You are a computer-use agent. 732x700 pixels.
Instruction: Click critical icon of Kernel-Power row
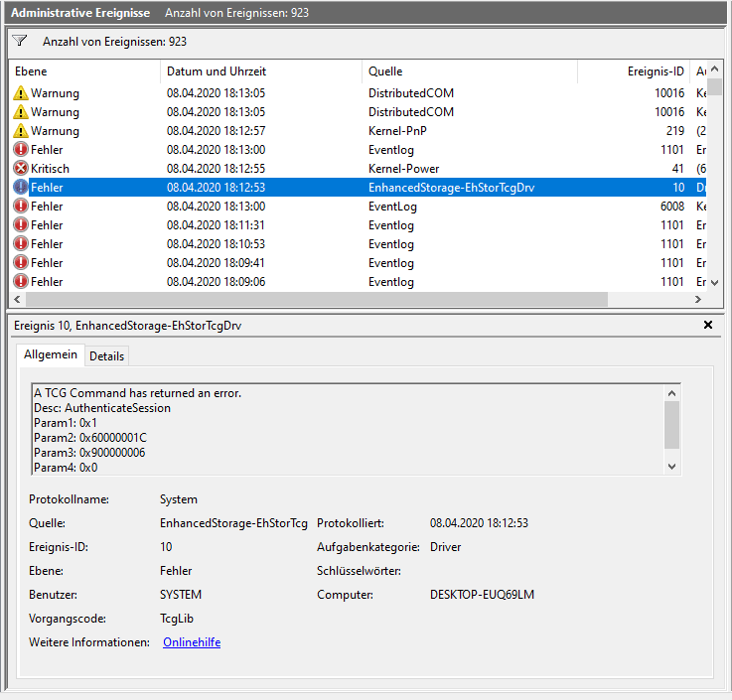[21, 168]
